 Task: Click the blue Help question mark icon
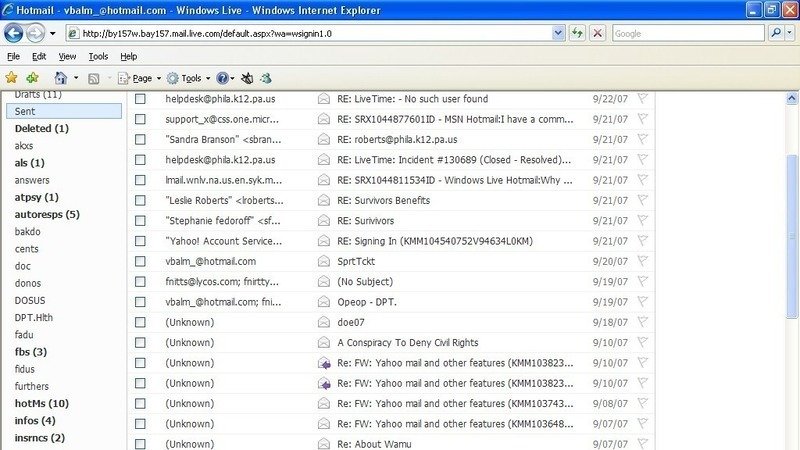tap(221, 78)
